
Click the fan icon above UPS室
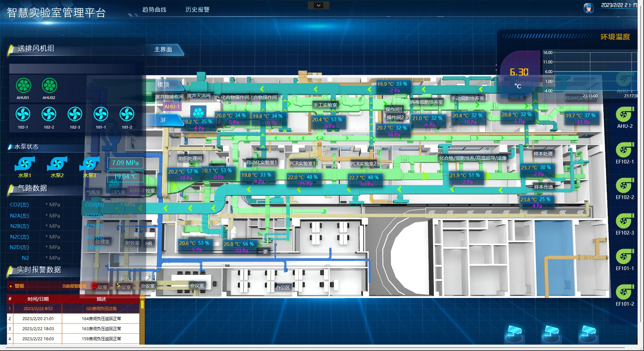[x=114, y=183]
